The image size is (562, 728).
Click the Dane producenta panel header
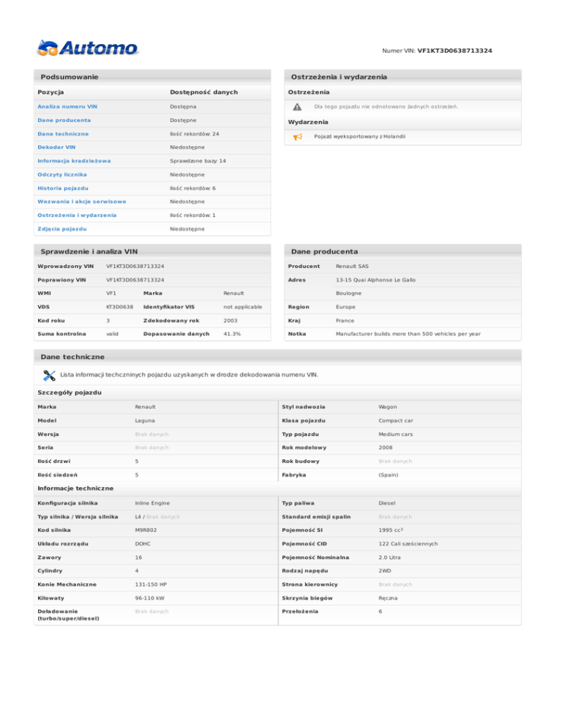click(x=324, y=251)
